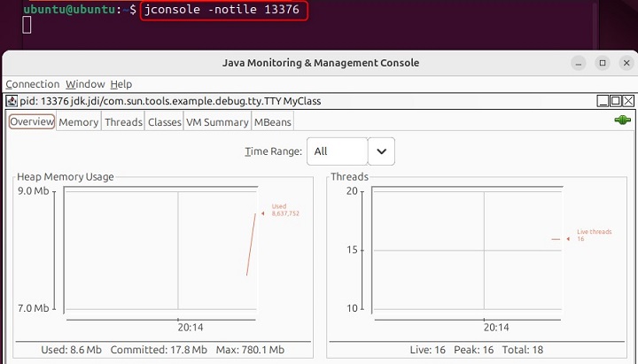Click the Java Monitoring & Management Console title
This screenshot has height=364, width=638.
point(321,63)
